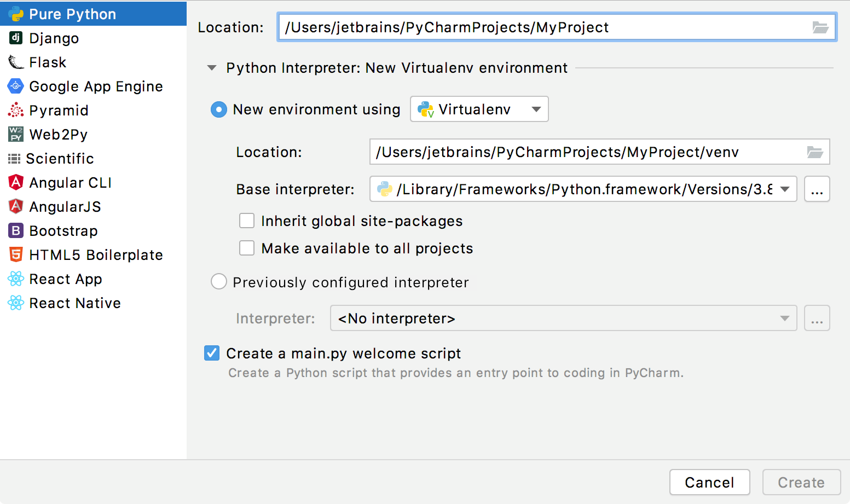850x504 pixels.
Task: Click the Pyramid framework icon
Action: click(x=15, y=110)
